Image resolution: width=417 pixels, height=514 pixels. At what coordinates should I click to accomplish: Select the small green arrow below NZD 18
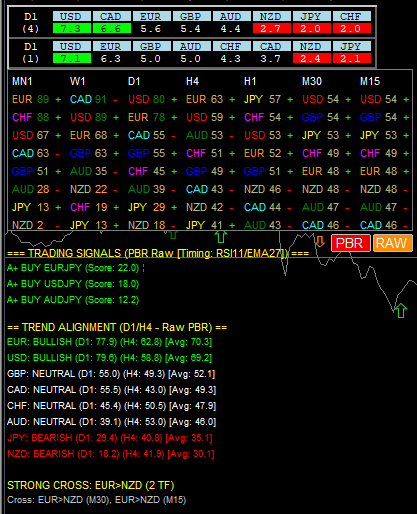coord(173,235)
